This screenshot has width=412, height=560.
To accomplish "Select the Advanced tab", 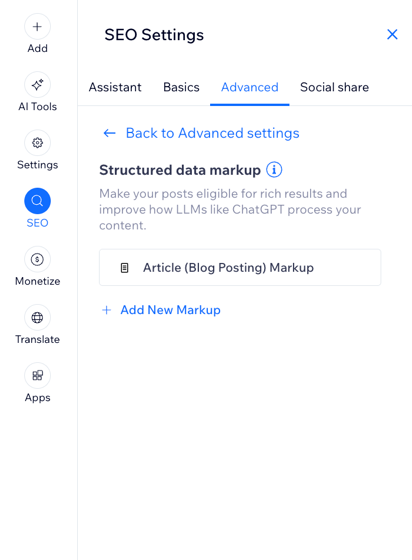I will tap(250, 87).
